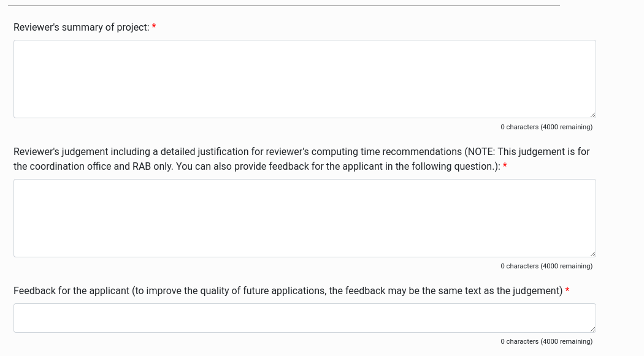Click "computing time recommendations" in the judgement label
This screenshot has width=644, height=356.
click(386, 152)
